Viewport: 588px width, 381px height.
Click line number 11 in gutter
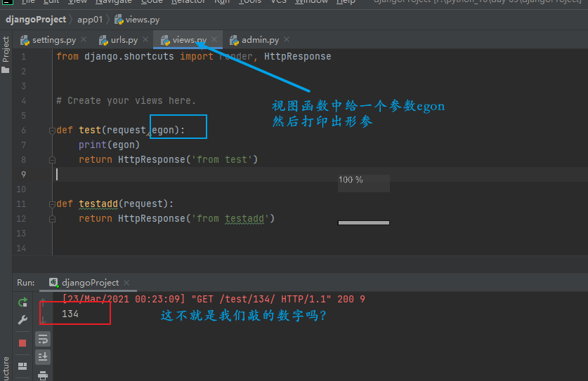(21, 204)
